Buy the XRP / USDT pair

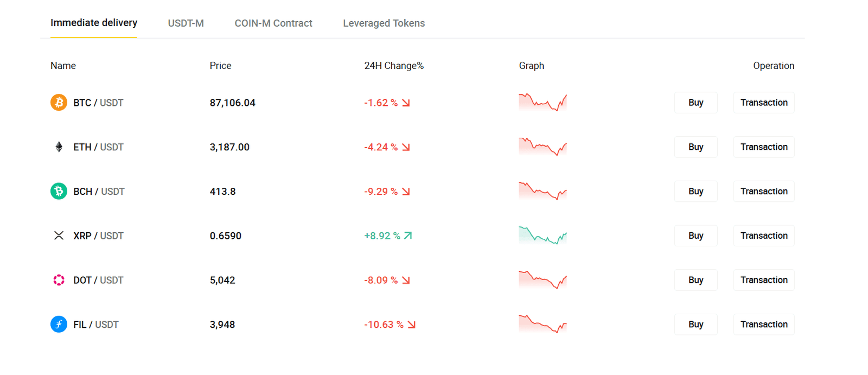pos(695,236)
